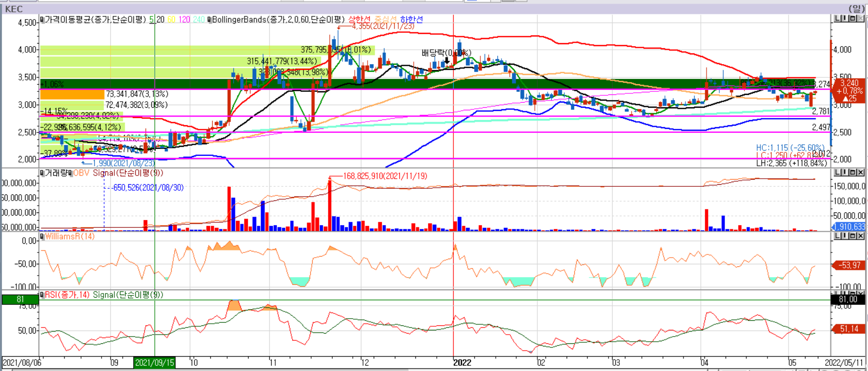
Task: Click the OBV annotation -650,526(2021/08/30)
Action: tap(148, 188)
